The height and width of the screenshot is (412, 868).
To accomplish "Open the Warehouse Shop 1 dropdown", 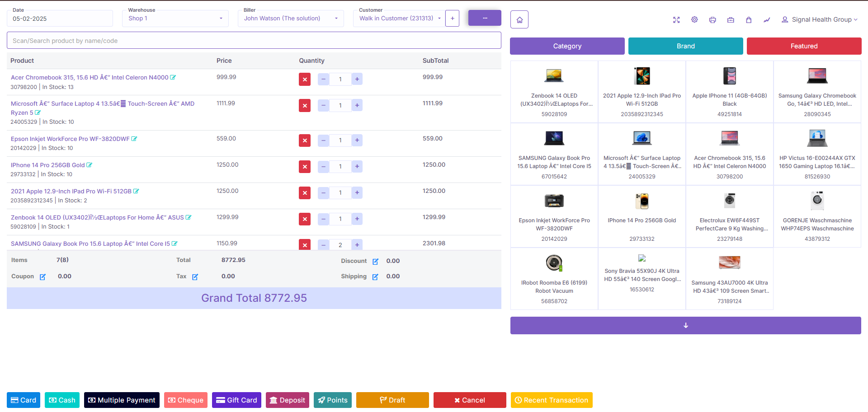I will point(175,19).
